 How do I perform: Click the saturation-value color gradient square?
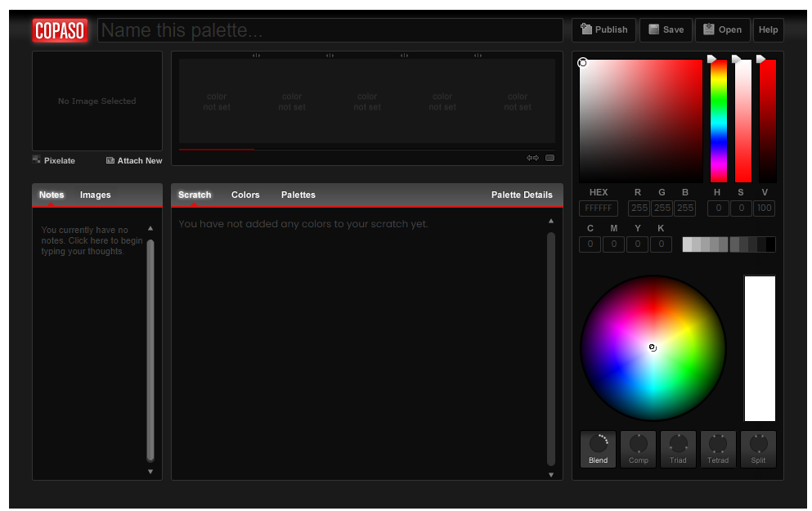(640, 121)
